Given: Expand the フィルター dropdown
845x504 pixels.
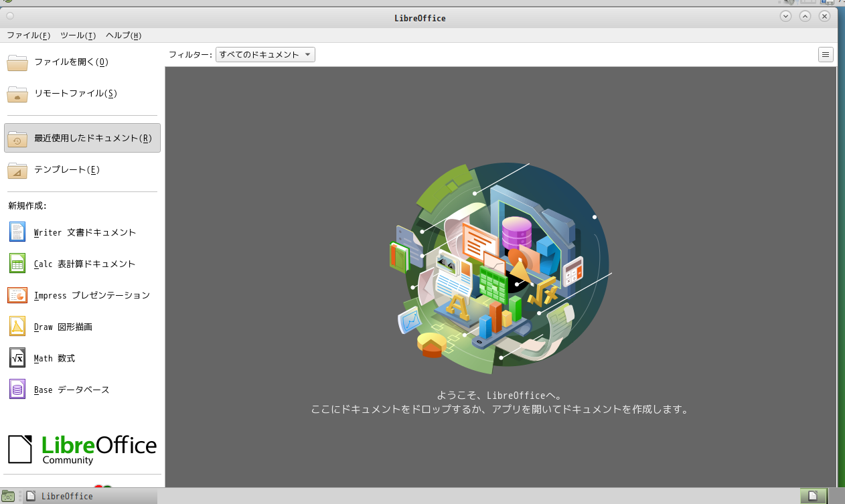Looking at the screenshot, I should (x=265, y=55).
